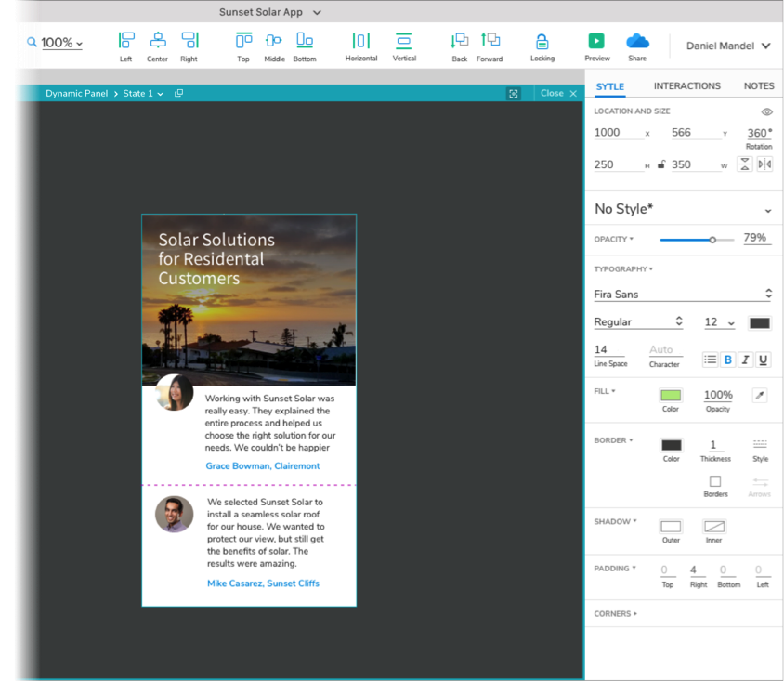Set the Outer shadow
Image resolution: width=784 pixels, height=681 pixels.
[x=671, y=527]
